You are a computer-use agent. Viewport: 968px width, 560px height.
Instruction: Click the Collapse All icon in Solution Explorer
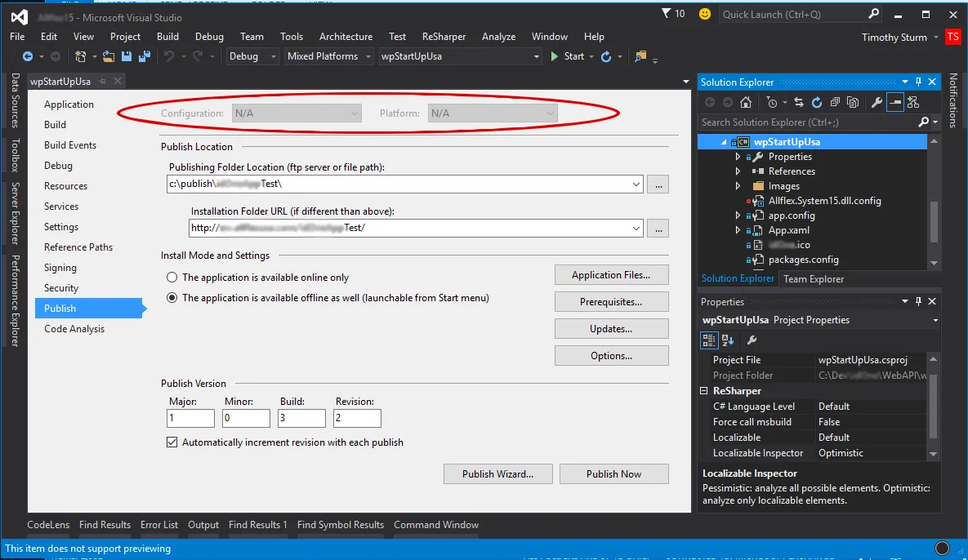click(x=835, y=102)
